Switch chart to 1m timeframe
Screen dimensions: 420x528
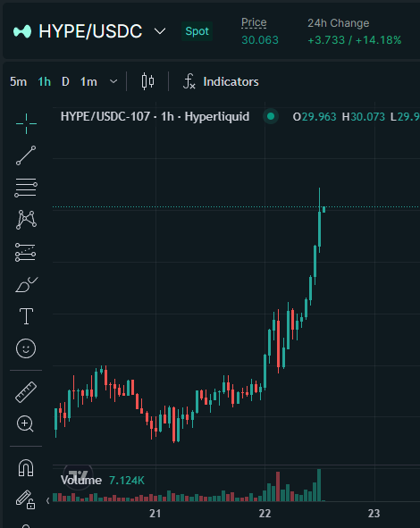coord(88,81)
